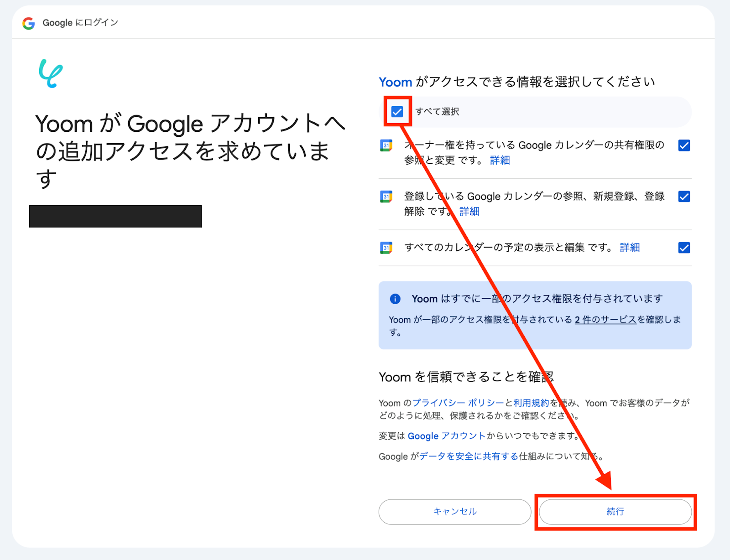Click calendar icon beside sharing permissions row

(386, 145)
